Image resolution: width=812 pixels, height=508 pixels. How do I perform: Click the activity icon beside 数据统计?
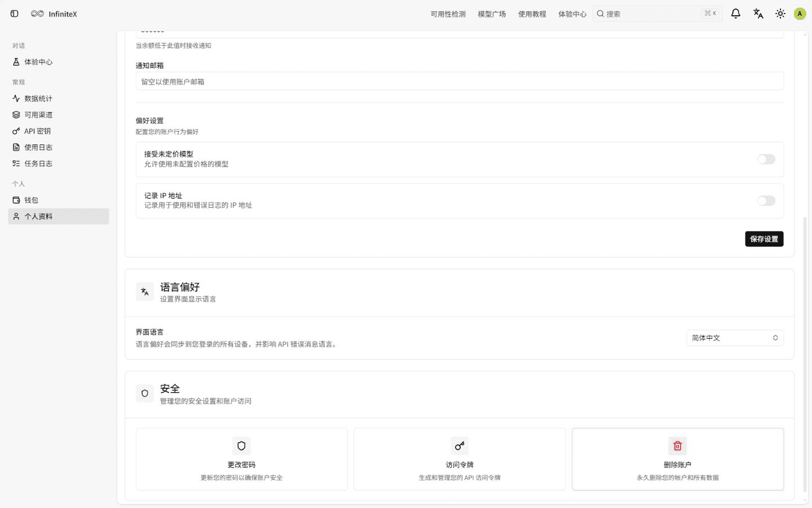tap(16, 98)
